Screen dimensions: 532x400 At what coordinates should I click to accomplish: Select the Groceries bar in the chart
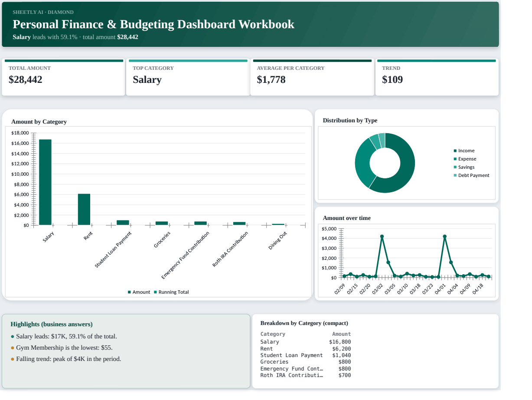click(162, 223)
